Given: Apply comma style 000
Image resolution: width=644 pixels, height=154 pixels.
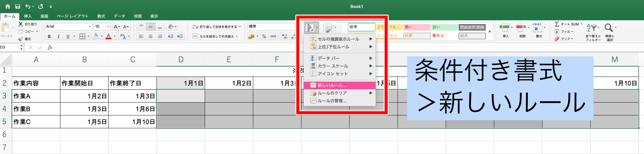Looking at the screenshot, I should (273, 36).
